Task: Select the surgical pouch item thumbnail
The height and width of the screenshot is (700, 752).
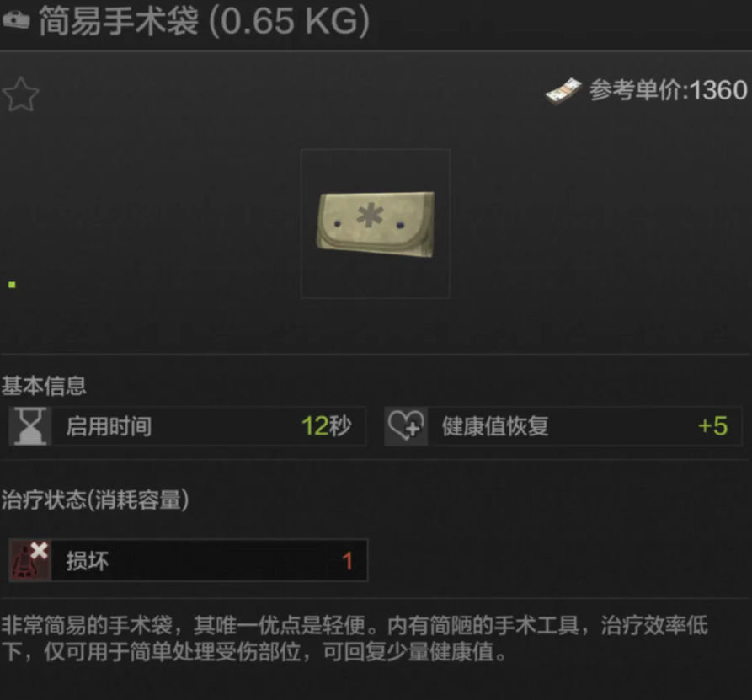Action: 376,223
